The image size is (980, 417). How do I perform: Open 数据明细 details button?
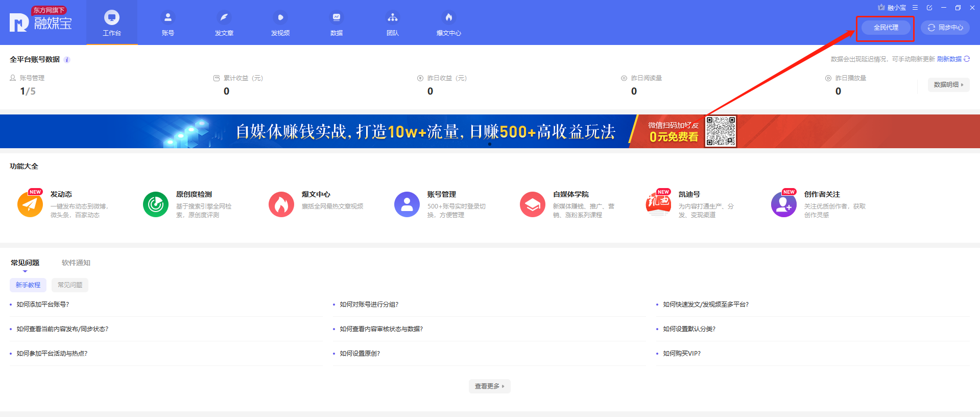pos(948,85)
